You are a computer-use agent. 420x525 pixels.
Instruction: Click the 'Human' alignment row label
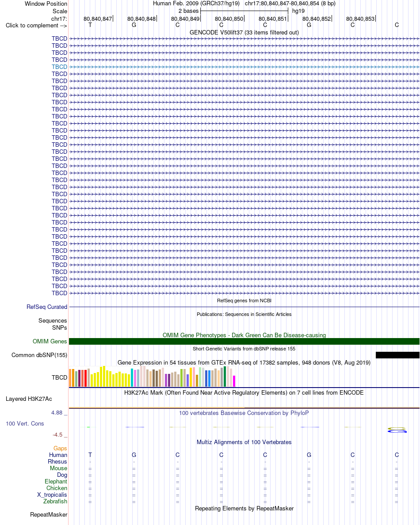click(58, 455)
